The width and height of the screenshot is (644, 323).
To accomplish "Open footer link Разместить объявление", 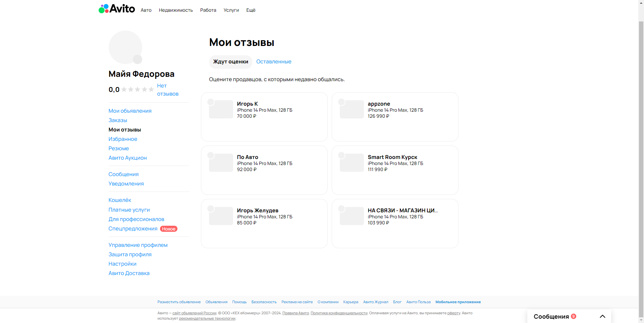I will coord(179,302).
